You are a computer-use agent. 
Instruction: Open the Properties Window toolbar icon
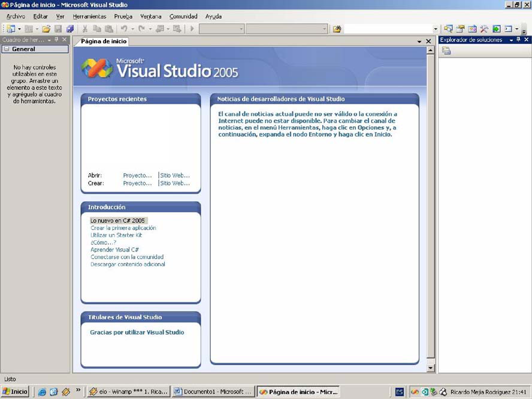(461, 29)
